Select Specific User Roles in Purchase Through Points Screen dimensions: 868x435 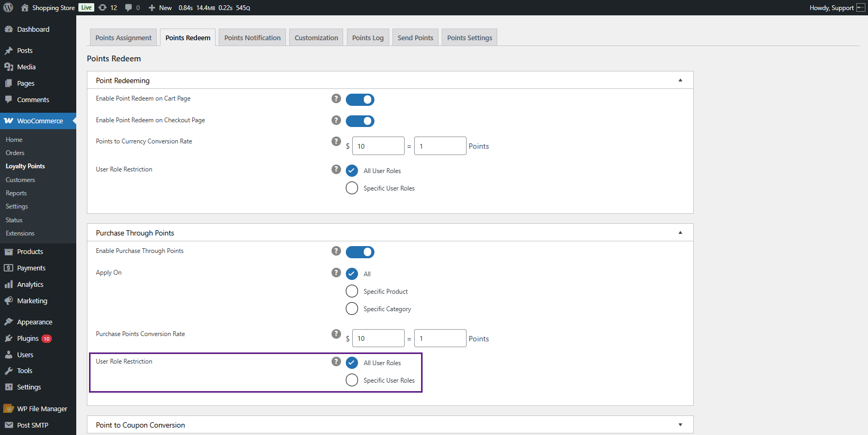352,380
